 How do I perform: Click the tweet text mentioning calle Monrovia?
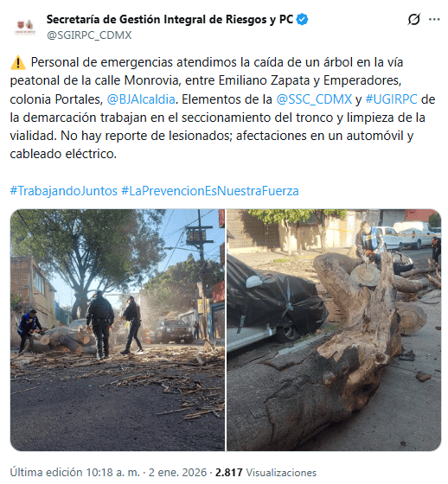[222, 108]
